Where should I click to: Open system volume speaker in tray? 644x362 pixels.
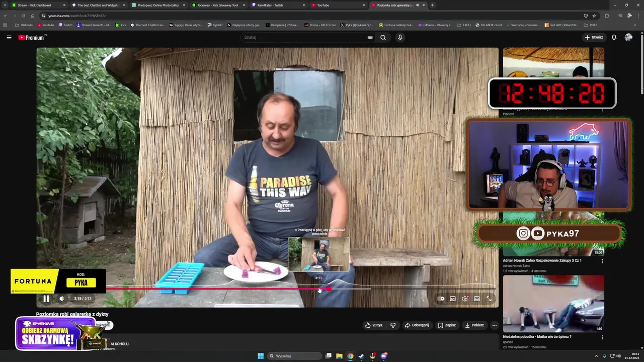pos(618,356)
